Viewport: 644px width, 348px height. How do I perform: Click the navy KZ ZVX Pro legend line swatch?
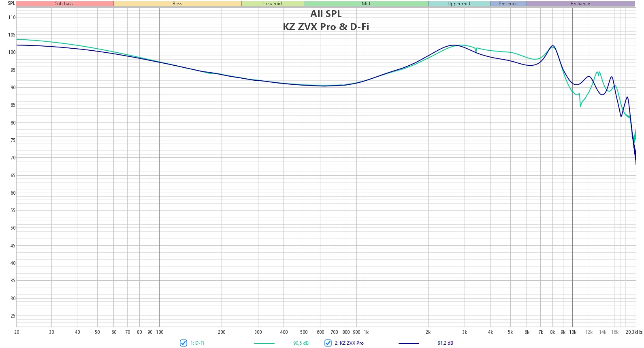[409, 344]
